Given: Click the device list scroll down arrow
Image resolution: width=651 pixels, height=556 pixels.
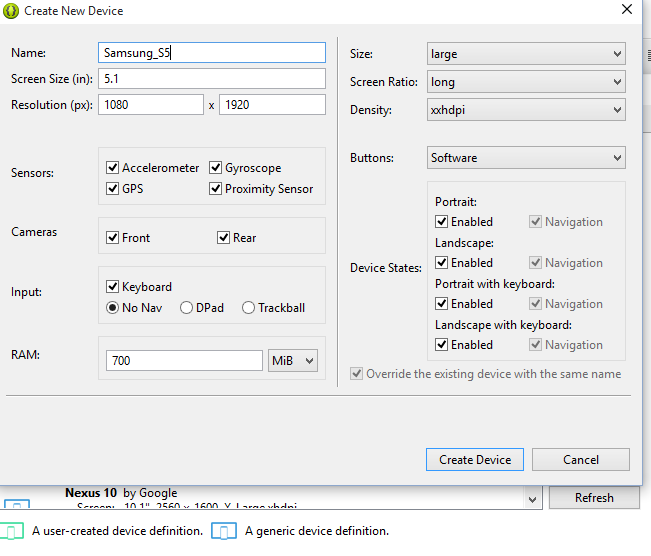Looking at the screenshot, I should (x=532, y=500).
